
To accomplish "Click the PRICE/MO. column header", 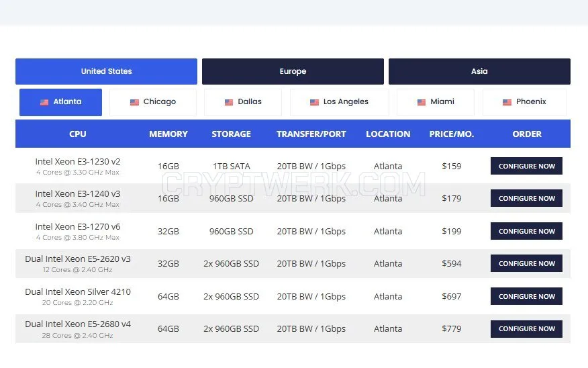I will (452, 134).
